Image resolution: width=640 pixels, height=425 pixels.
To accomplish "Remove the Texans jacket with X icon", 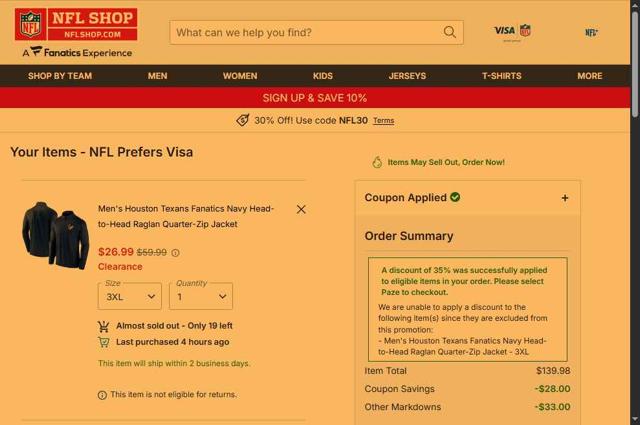I will pyautogui.click(x=301, y=209).
